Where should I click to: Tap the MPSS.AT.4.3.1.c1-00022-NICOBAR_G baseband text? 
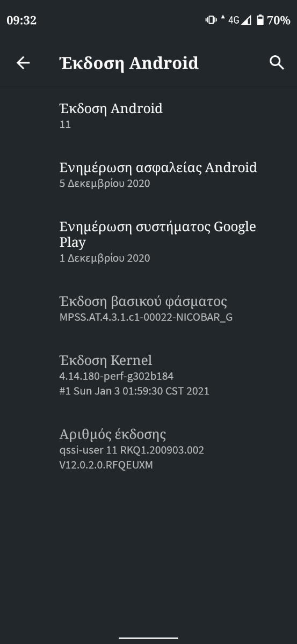click(146, 317)
